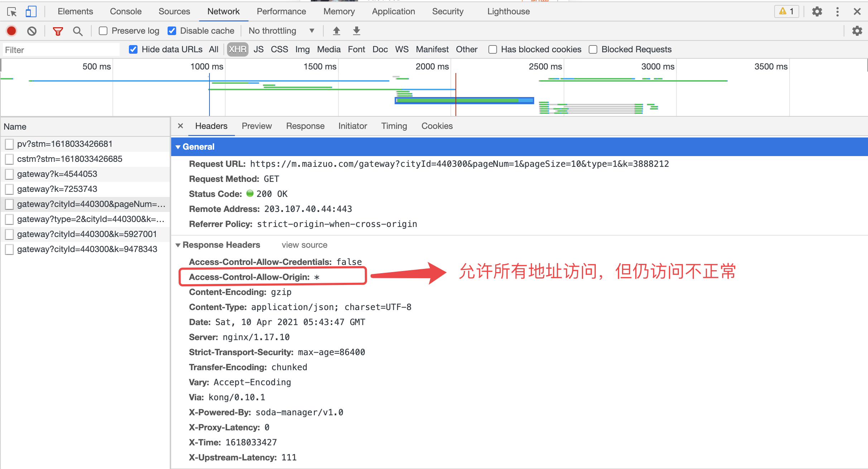The image size is (868, 469).
Task: Switch to the Console panel tab
Action: tap(126, 11)
